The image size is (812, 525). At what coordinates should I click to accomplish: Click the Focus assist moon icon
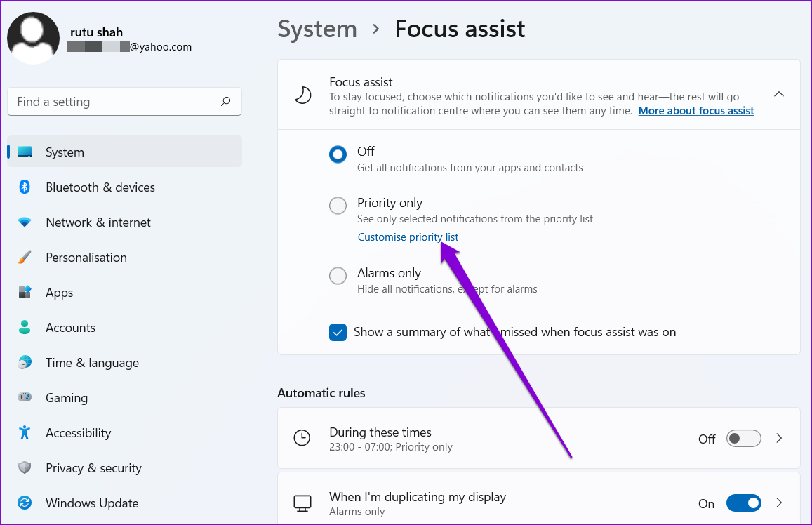click(x=302, y=95)
